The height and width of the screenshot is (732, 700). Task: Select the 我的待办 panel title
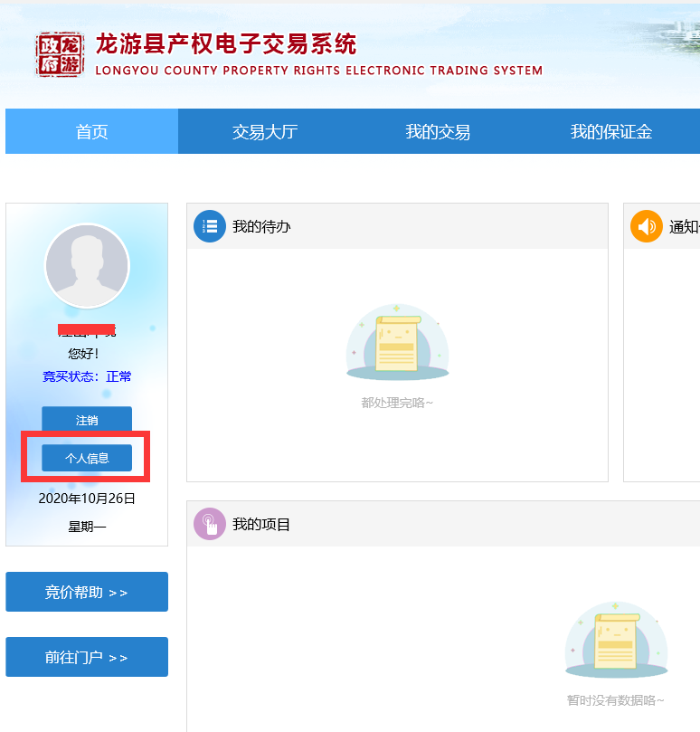coord(261,226)
